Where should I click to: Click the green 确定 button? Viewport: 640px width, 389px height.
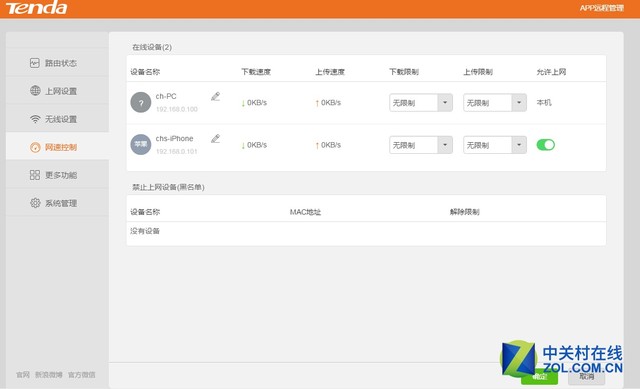539,376
